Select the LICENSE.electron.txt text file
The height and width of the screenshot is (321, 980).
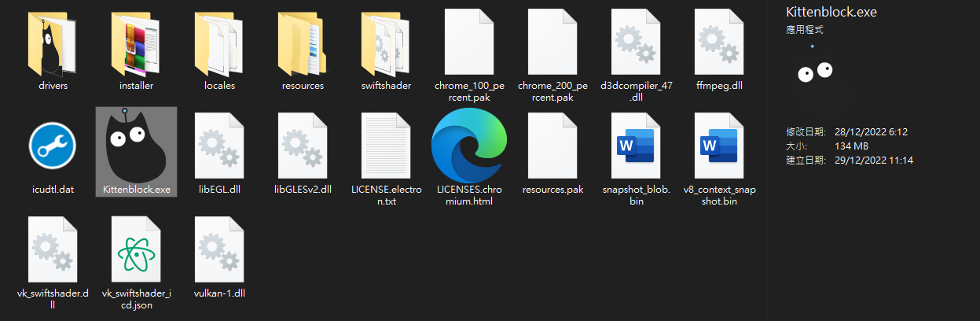tap(386, 147)
